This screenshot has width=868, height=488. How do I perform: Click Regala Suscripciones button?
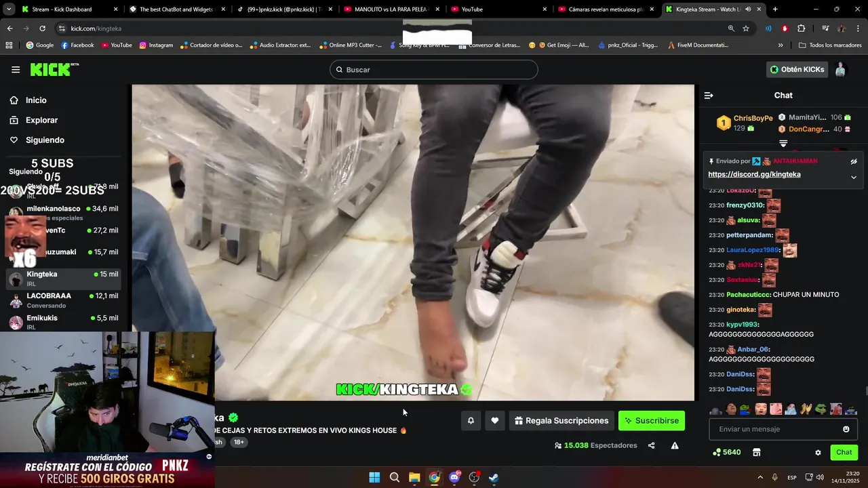coord(561,421)
